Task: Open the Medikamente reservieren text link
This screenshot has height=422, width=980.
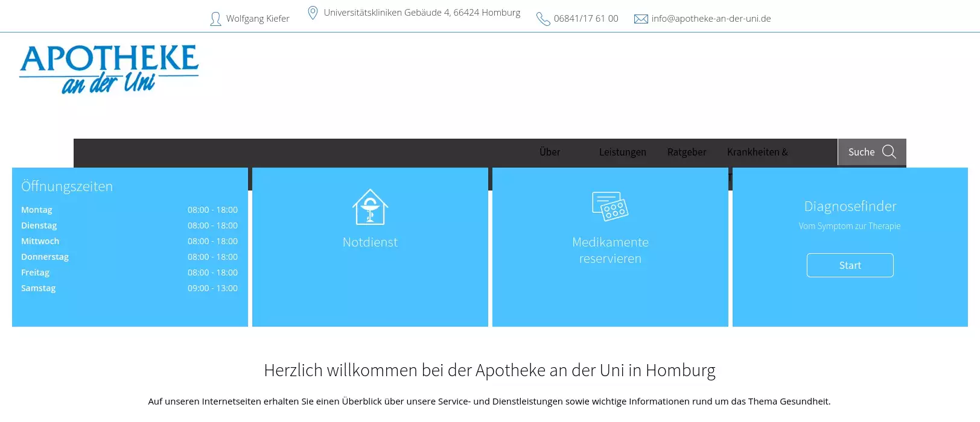Action: 610,250
